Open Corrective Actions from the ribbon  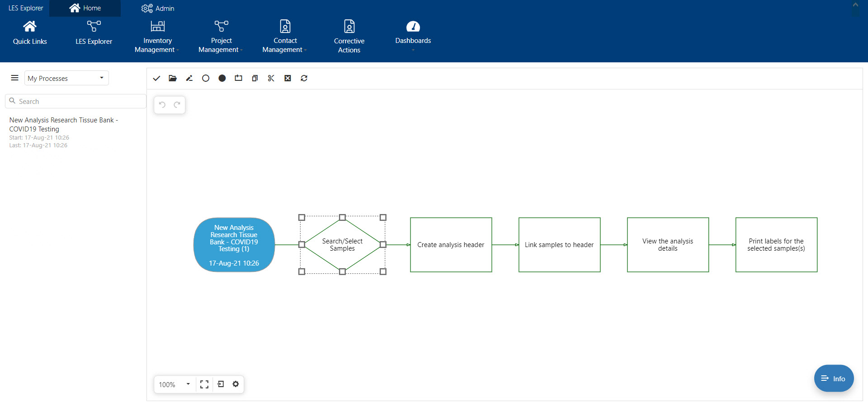[349, 37]
